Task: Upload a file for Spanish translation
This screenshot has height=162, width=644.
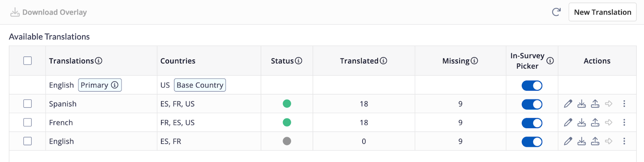Action: click(595, 104)
